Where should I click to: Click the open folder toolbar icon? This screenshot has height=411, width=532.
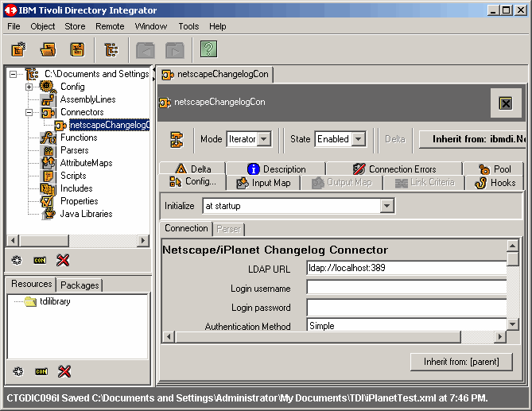point(48,49)
